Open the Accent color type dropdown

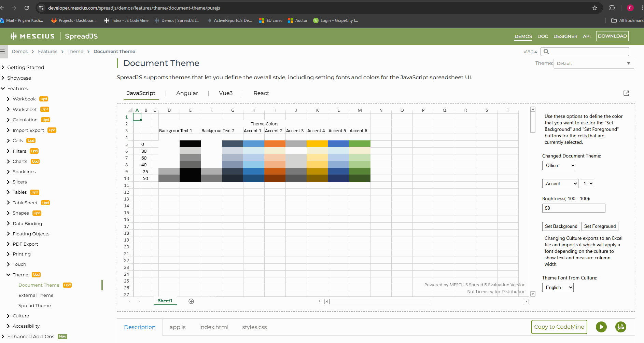click(560, 184)
